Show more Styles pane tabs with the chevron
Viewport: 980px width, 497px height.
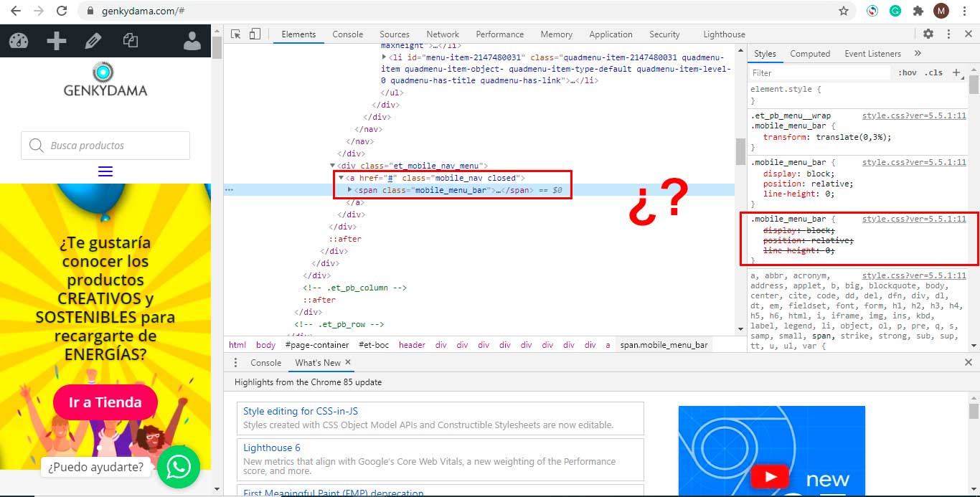pyautogui.click(x=918, y=53)
